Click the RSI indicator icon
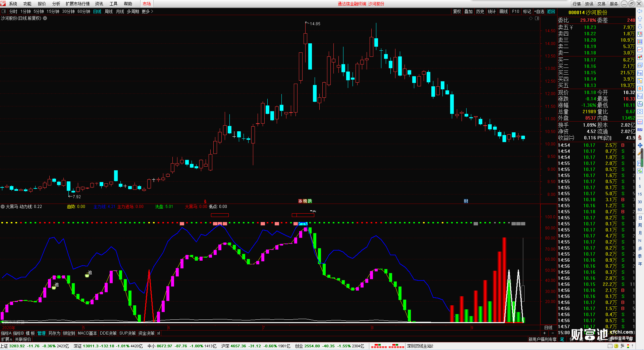Image resolution: width=644 pixels, height=350 pixels. tap(640, 130)
